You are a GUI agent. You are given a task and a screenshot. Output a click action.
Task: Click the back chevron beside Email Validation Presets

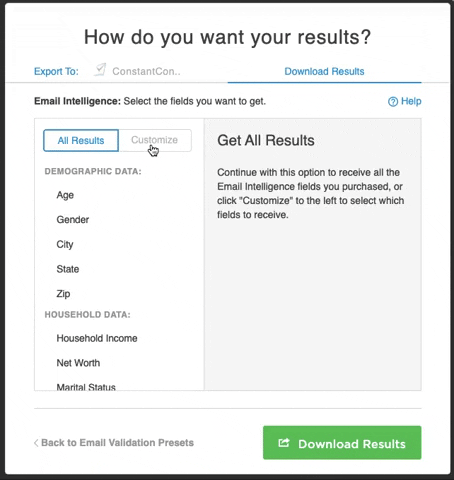[x=36, y=443]
